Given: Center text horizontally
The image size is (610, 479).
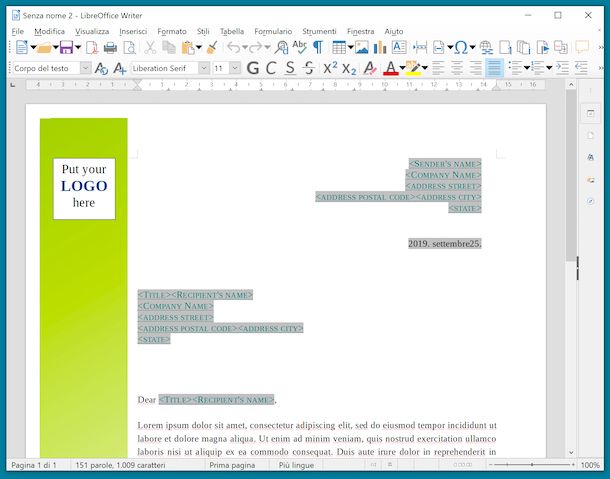Looking at the screenshot, I should pyautogui.click(x=457, y=68).
